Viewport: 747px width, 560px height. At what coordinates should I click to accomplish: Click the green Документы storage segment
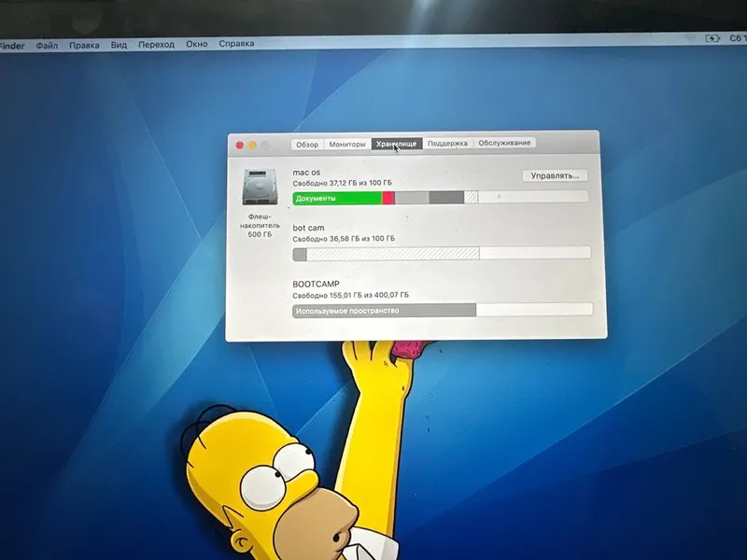[x=338, y=199]
